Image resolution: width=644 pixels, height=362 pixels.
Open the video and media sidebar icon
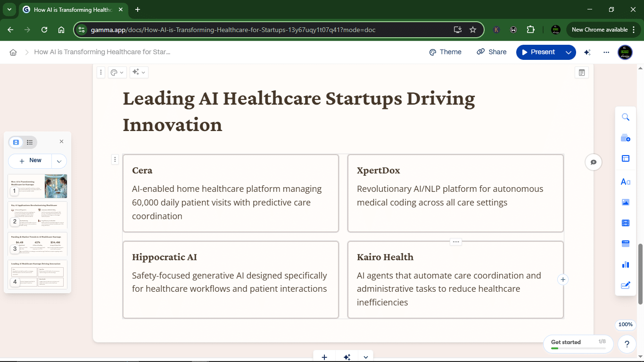click(626, 223)
